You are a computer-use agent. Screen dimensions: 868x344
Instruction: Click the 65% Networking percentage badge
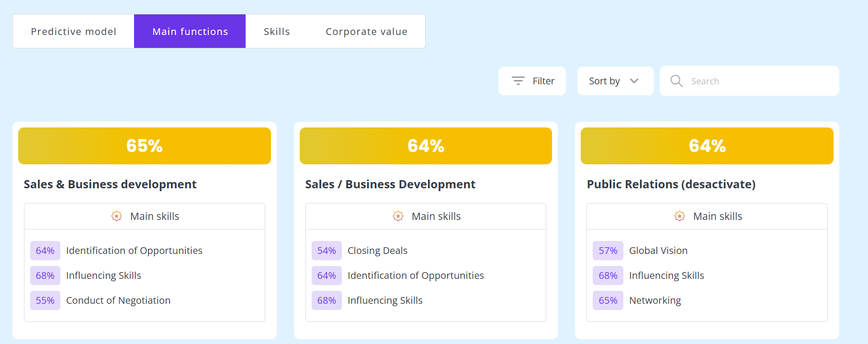[x=608, y=300]
